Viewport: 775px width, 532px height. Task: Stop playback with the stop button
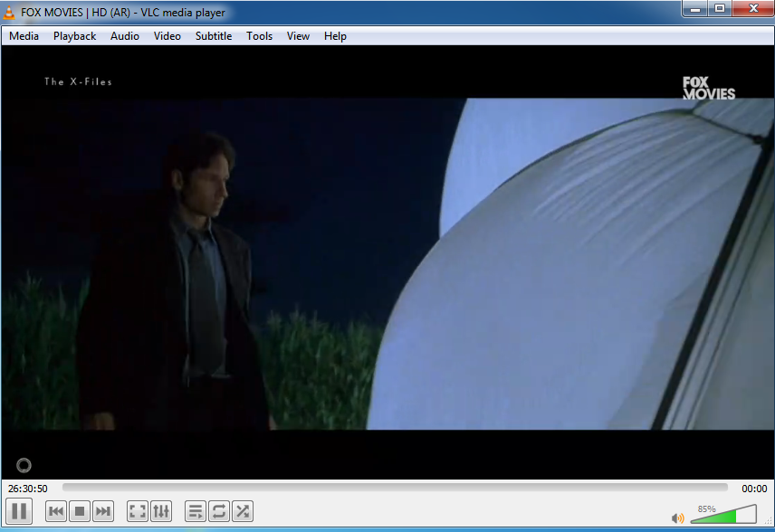80,511
